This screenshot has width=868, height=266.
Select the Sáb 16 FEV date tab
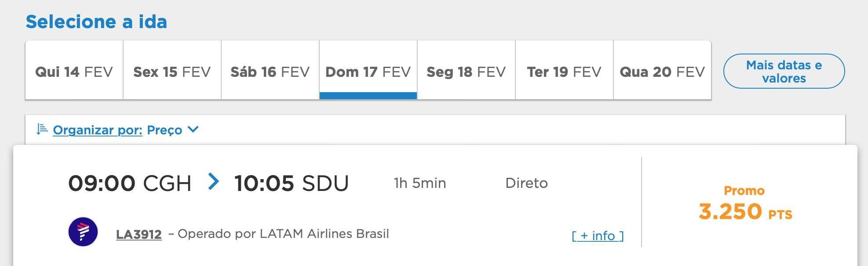(270, 70)
